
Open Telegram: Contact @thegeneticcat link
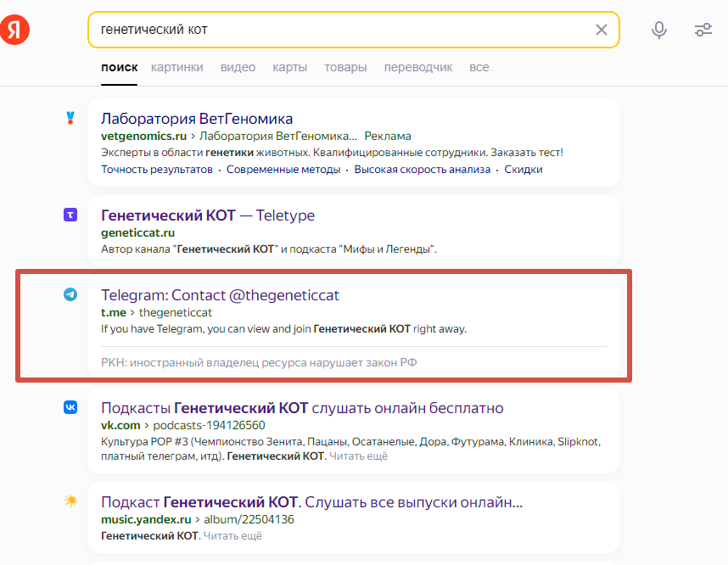pyautogui.click(x=220, y=294)
